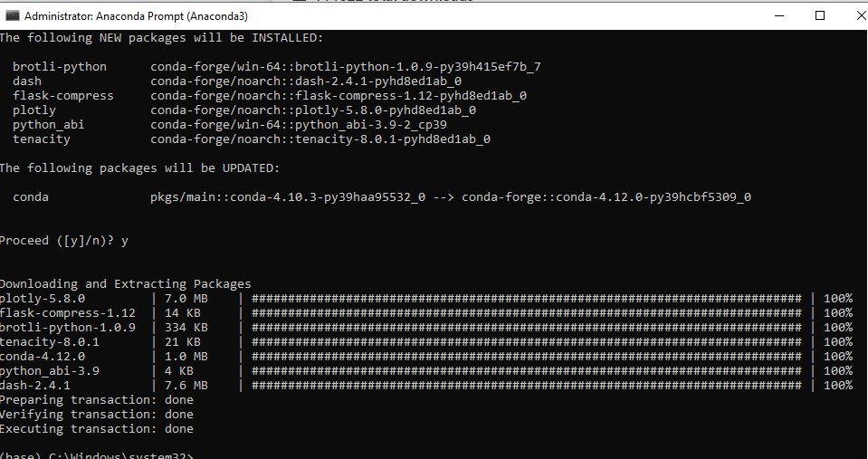Click the 'Executing transaction: done' line
This screenshot has width=868, height=459.
[96, 428]
